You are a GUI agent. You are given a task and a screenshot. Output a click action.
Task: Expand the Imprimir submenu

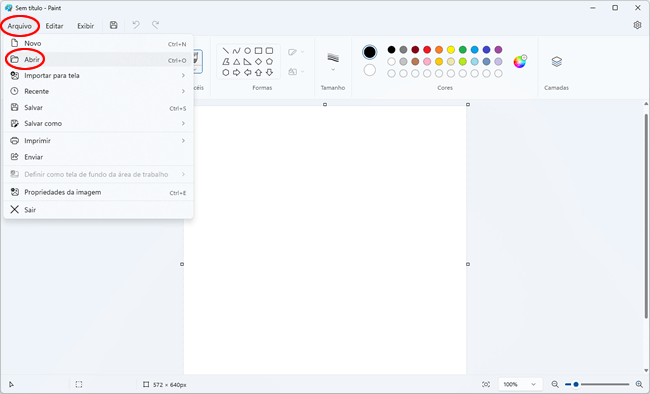tap(98, 141)
